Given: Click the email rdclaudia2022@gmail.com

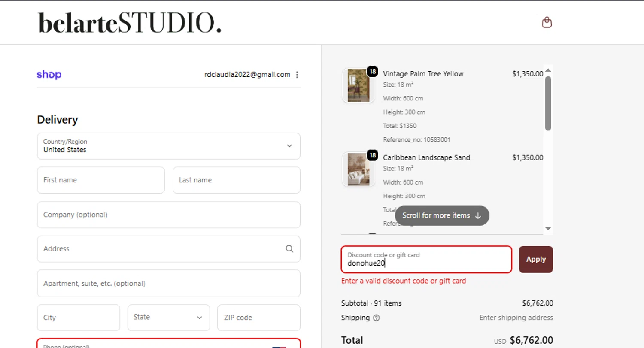Looking at the screenshot, I should click(x=247, y=75).
